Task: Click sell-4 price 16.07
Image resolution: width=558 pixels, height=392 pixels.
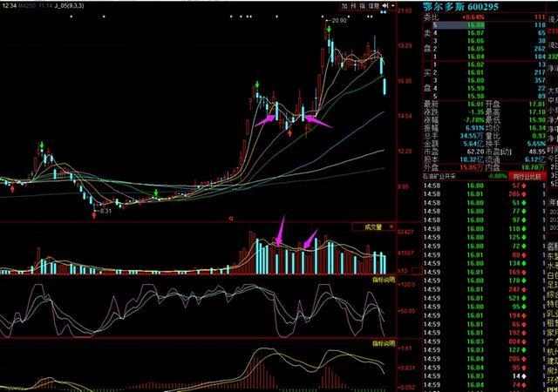Action: point(476,33)
